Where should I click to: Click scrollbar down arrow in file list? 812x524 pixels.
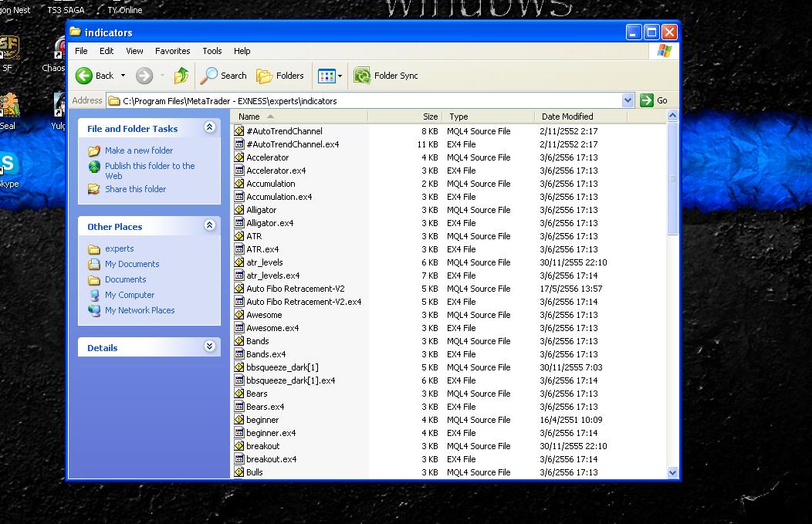click(672, 472)
